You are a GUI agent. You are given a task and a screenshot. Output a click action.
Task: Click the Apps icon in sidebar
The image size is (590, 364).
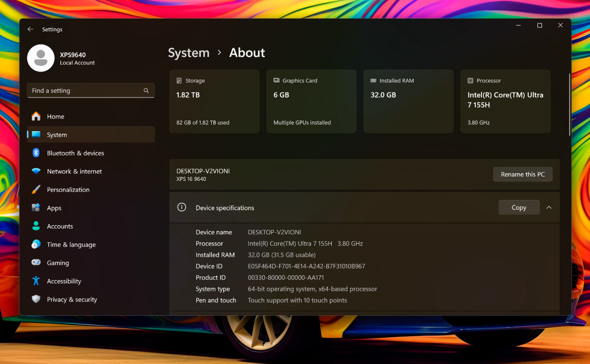point(36,208)
